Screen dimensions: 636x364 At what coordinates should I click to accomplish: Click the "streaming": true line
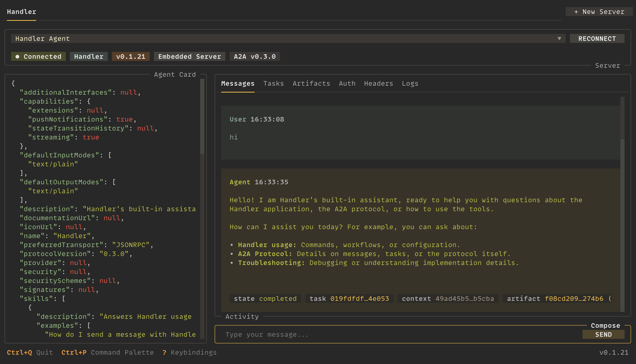point(64,137)
